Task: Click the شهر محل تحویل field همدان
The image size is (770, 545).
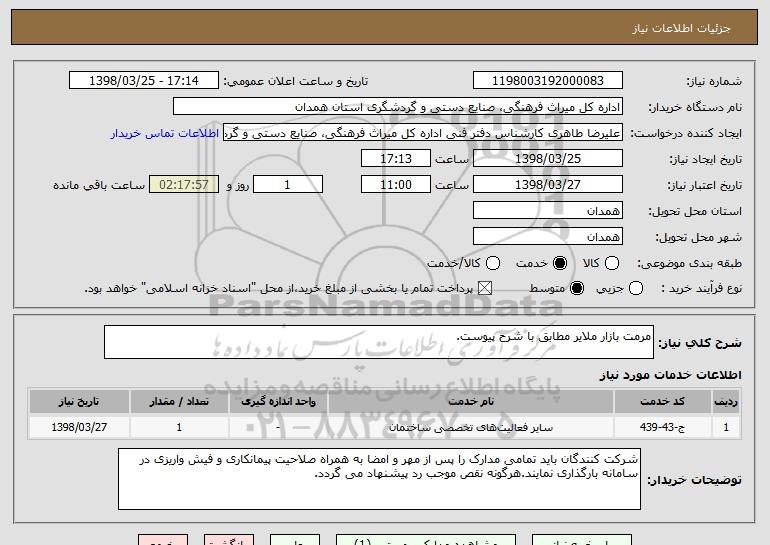Action: coord(548,237)
